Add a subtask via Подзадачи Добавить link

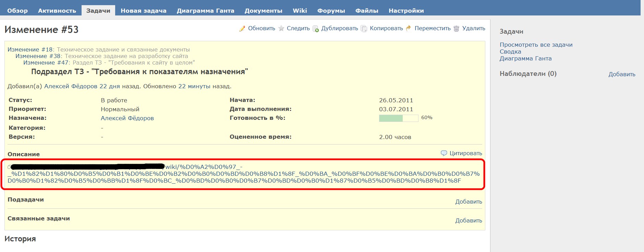pyautogui.click(x=468, y=202)
